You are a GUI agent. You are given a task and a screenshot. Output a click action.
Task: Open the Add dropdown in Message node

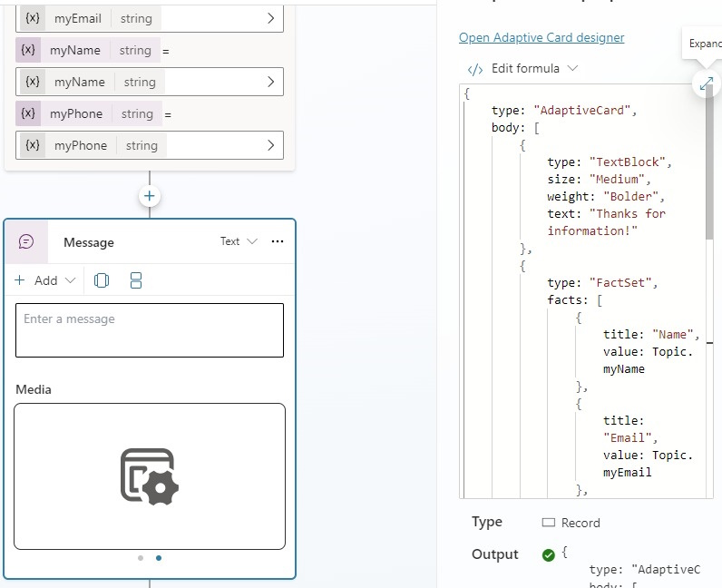[x=45, y=280]
